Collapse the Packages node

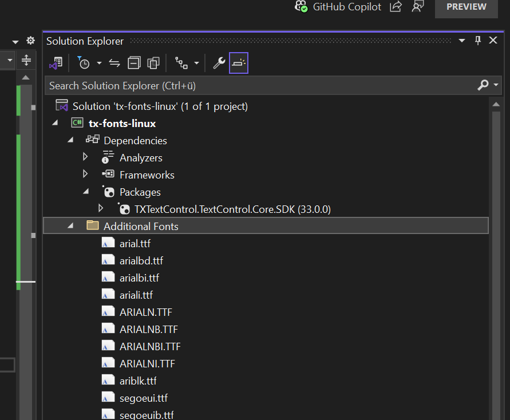pos(86,192)
